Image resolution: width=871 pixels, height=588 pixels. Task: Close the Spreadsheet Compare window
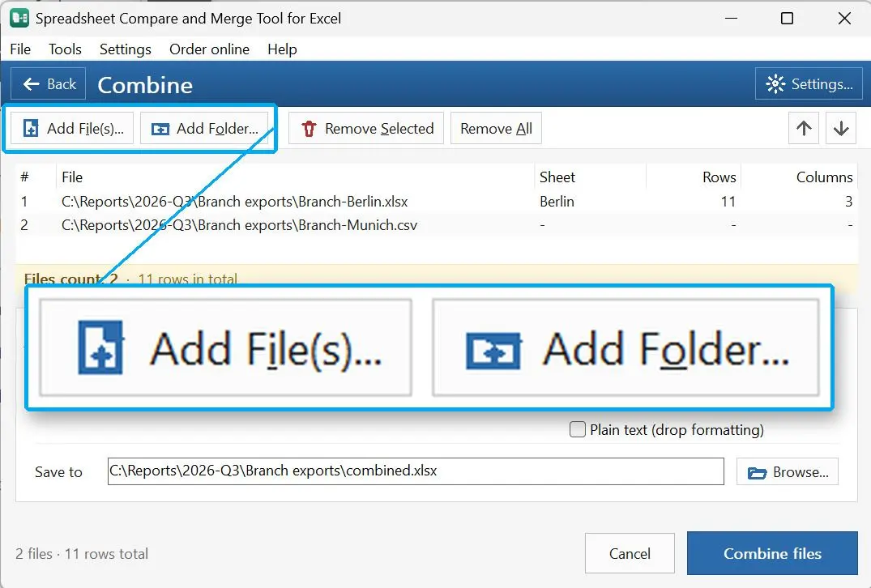[843, 19]
